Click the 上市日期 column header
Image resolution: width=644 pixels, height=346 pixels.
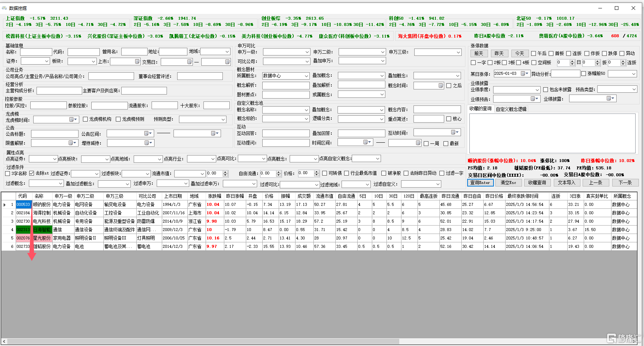coord(173,196)
